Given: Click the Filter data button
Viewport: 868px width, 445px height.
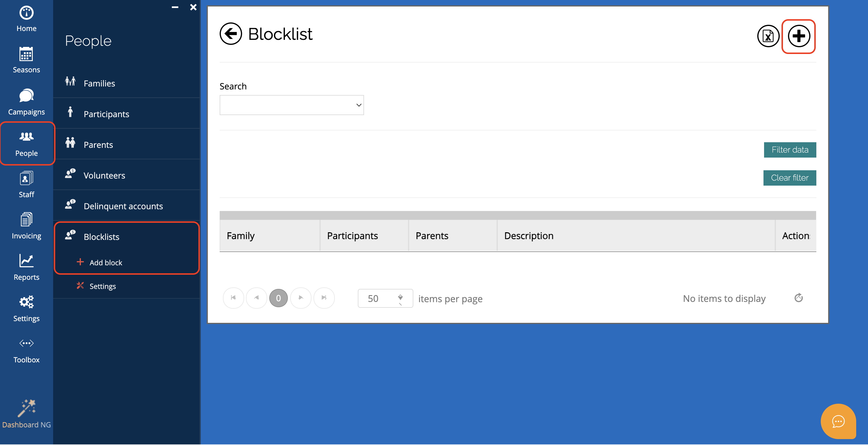Looking at the screenshot, I should coord(789,150).
